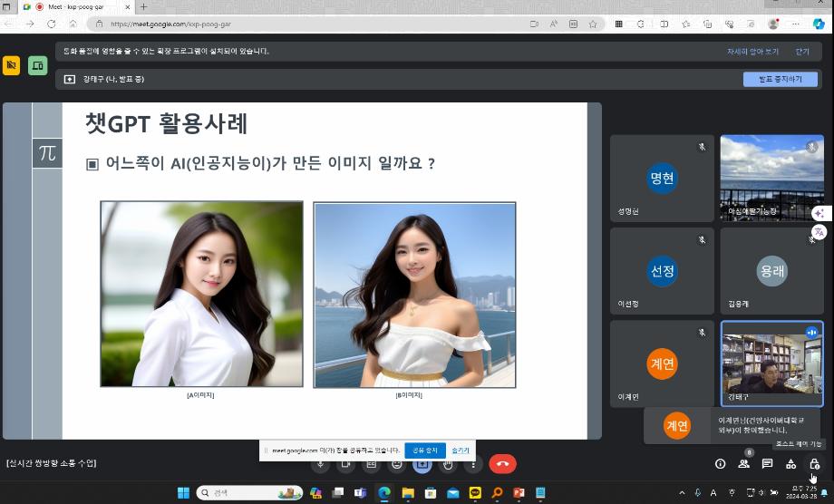Open Microsoft Teams from taskbar
The height and width of the screenshot is (504, 834).
(x=361, y=493)
